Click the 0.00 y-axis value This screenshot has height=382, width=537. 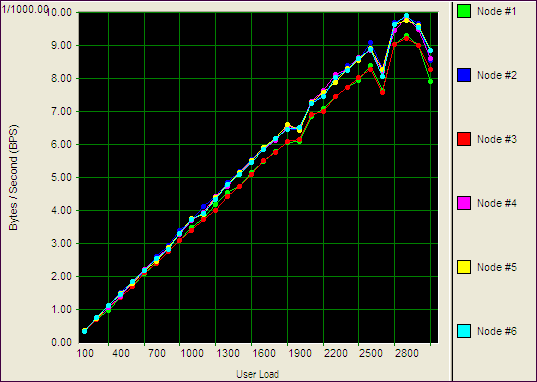62,342
